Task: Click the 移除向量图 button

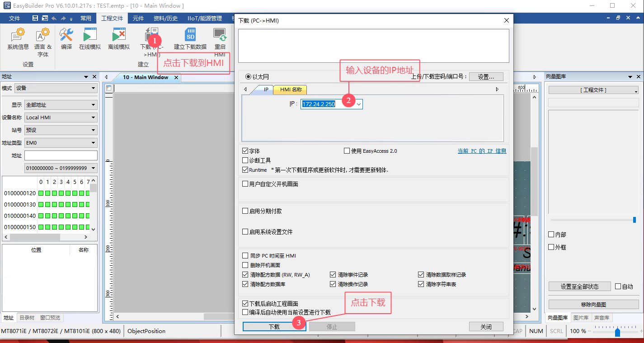Action: tap(593, 305)
